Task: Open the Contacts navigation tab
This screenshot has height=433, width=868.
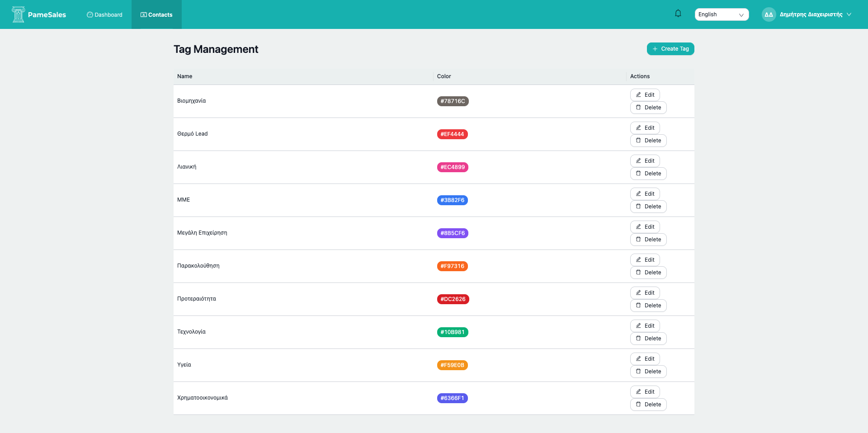Action: point(156,15)
